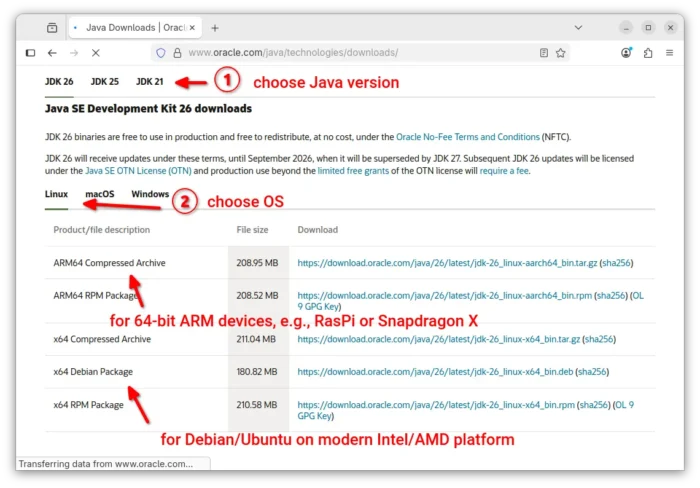Toggle reader view icon in address bar
The image size is (700, 488).
point(543,53)
